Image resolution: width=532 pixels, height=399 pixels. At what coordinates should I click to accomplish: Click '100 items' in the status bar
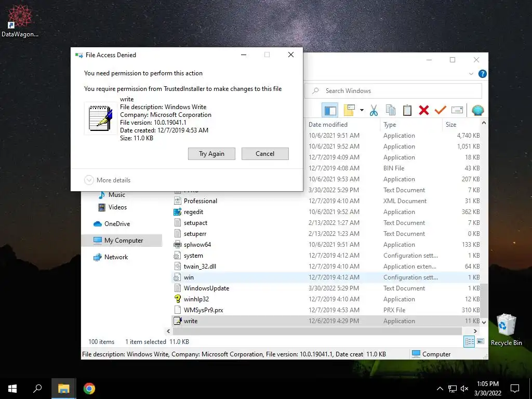coord(101,342)
